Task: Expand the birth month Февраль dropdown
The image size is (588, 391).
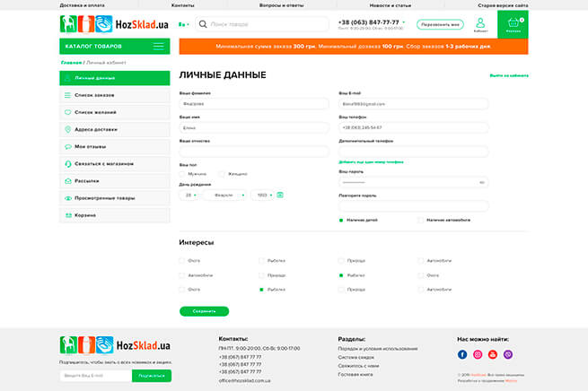Action: click(x=224, y=195)
